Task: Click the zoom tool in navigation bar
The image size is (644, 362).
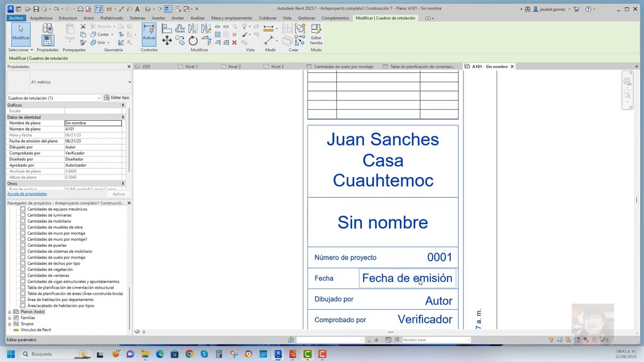Action: [x=627, y=95]
